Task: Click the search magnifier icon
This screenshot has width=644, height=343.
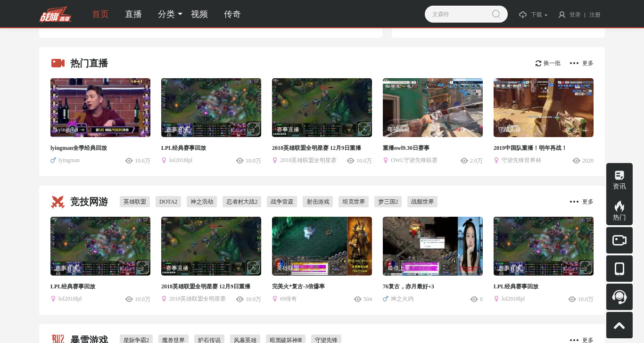Action: pyautogui.click(x=496, y=14)
